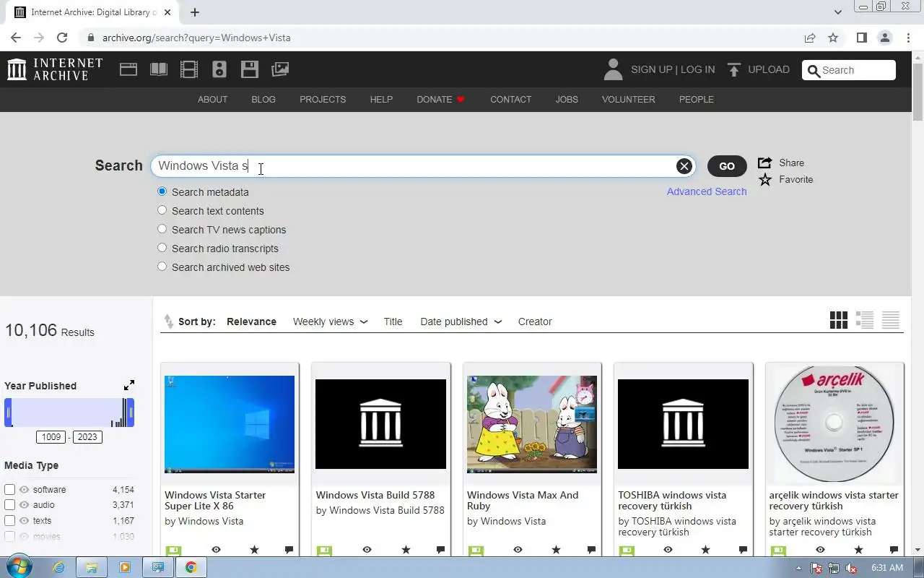Click the Share icon
The height and width of the screenshot is (578, 924).
[x=765, y=163]
